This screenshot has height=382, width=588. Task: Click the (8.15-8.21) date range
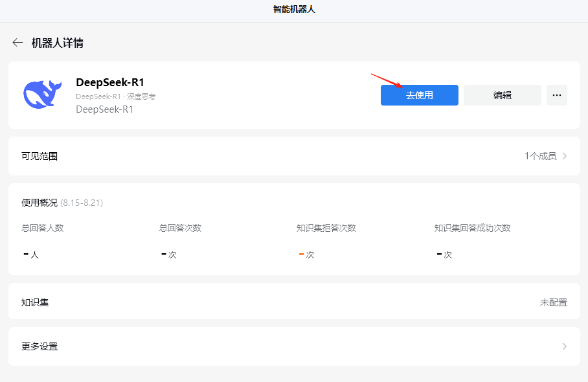82,203
